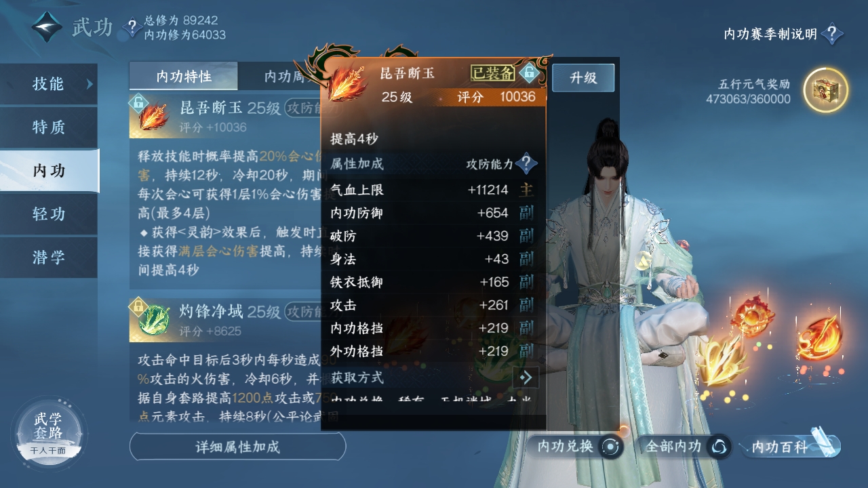868x488 pixels.
Task: Open the 特质 sidebar tab
Action: [x=49, y=127]
